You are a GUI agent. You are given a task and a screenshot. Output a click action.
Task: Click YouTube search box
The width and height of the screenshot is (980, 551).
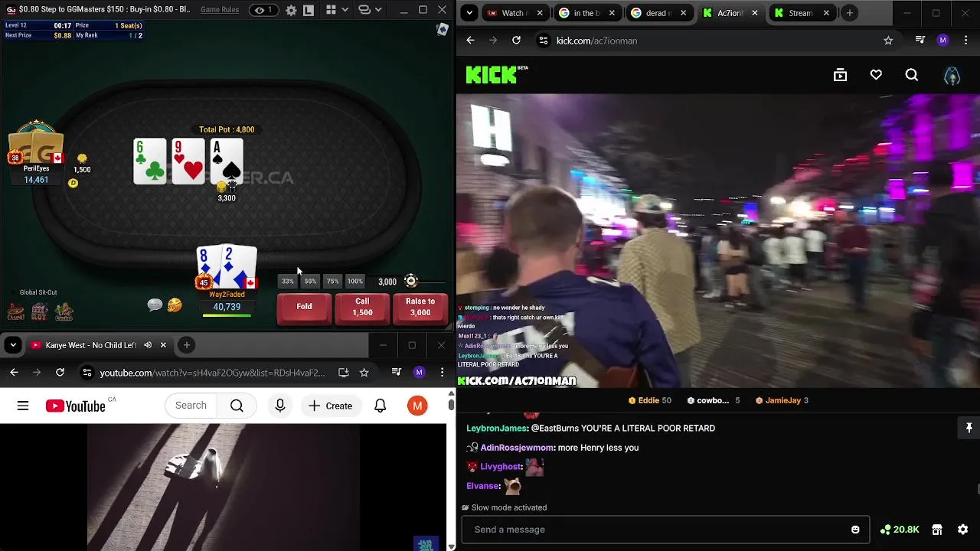pos(191,406)
